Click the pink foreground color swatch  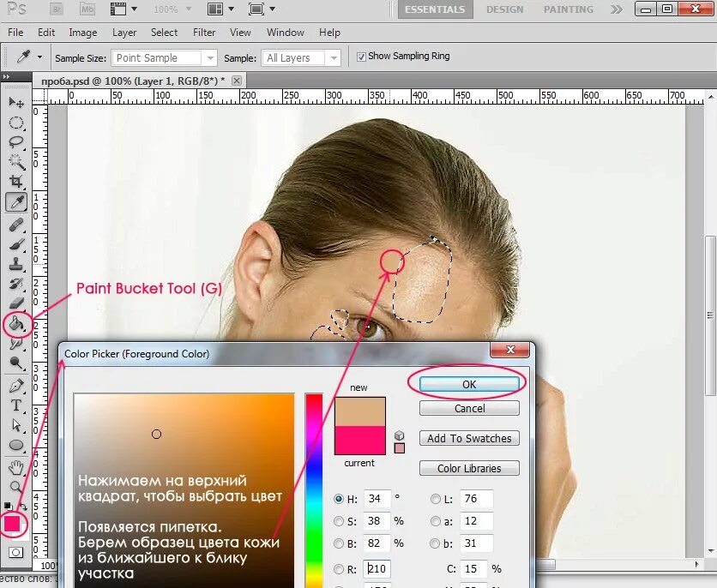coord(12,523)
